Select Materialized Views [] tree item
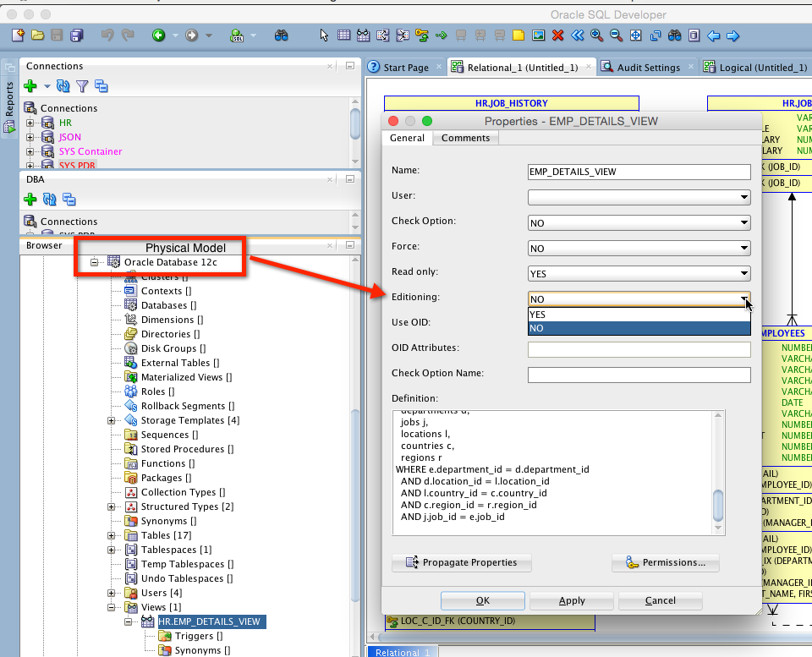Image resolution: width=812 pixels, height=657 pixels. 186,377
